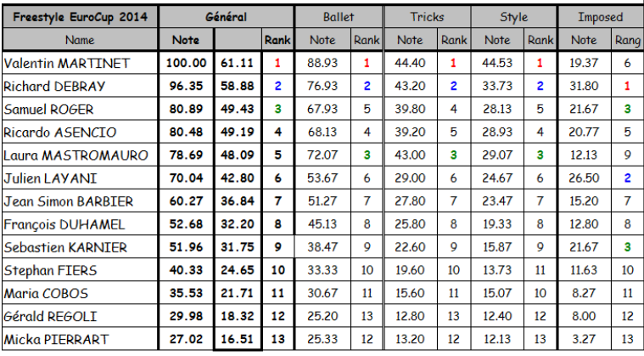Click Stephan FIERS's style note 13.73
The image size is (644, 356).
[497, 270]
